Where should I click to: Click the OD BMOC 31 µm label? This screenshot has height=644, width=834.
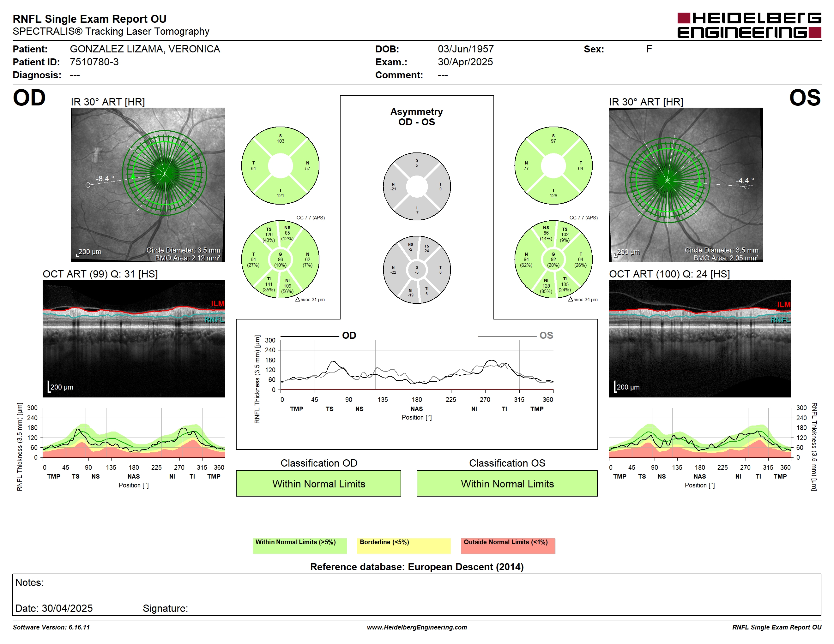click(x=310, y=300)
